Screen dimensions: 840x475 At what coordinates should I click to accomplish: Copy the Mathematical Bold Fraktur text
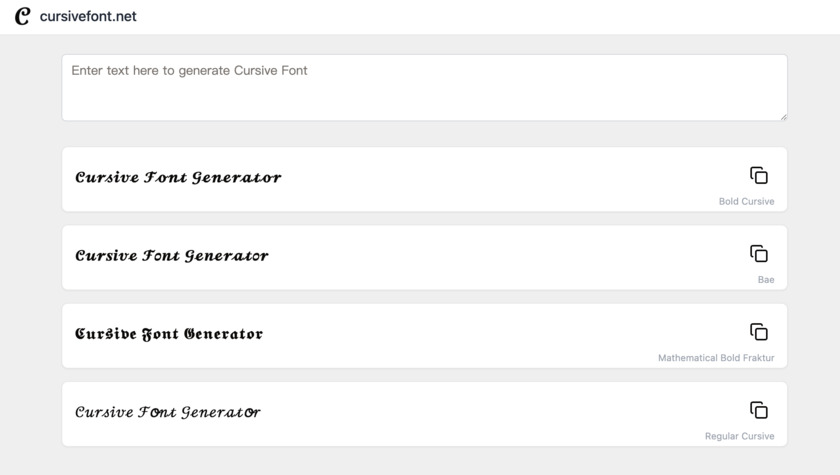click(x=759, y=332)
